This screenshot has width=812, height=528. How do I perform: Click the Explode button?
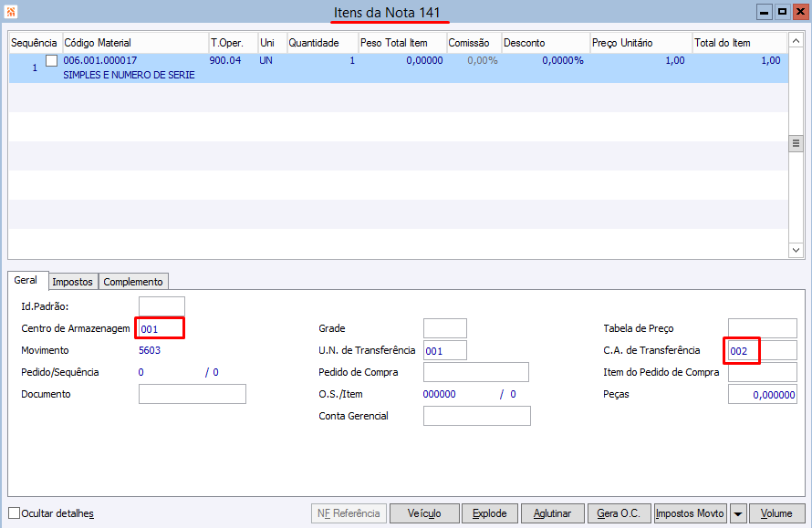(489, 513)
